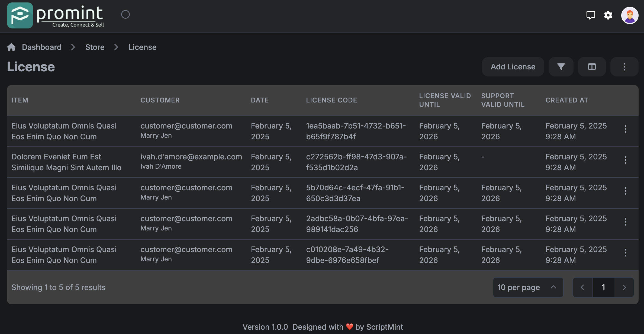
Task: Sort by License Code column header
Action: pos(331,100)
